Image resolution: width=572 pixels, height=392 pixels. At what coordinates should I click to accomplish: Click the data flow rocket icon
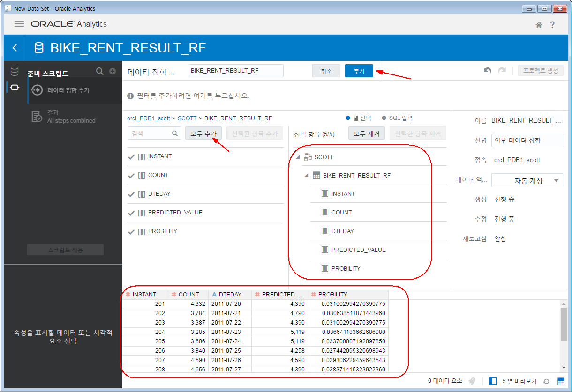[472, 381]
